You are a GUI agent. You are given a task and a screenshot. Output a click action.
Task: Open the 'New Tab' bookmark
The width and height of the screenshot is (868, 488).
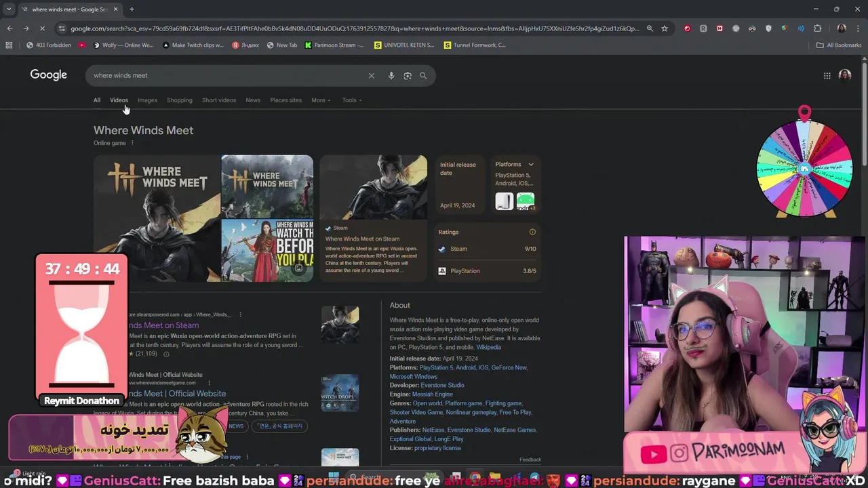282,45
